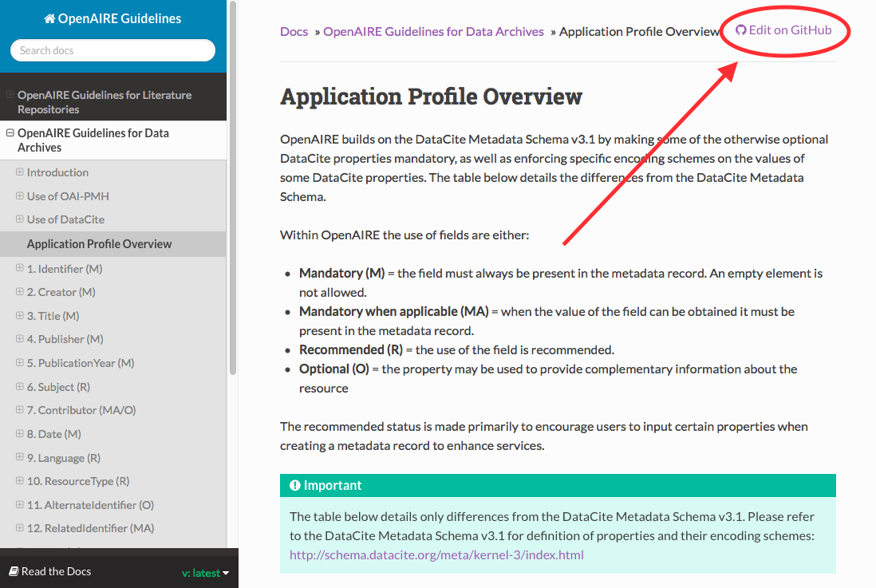The image size is (876, 588).
Task: Open OpenAIRE Guidelines for Data Archives in sidebar
Action: (x=93, y=140)
